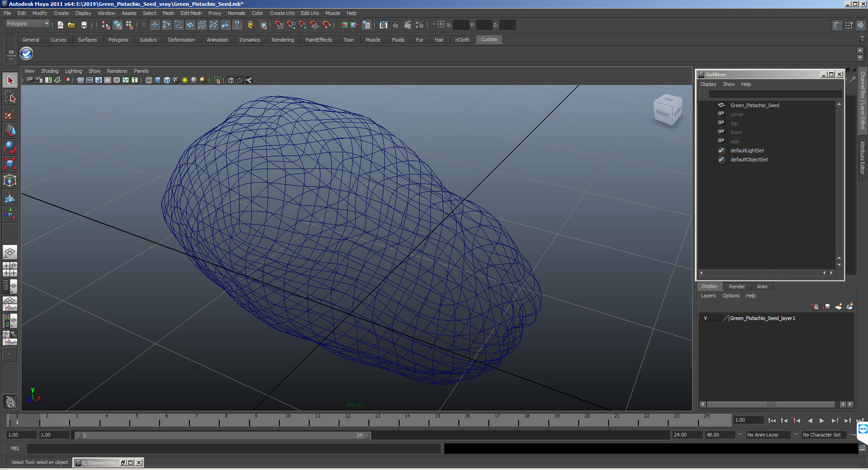Image resolution: width=868 pixels, height=470 pixels.
Task: Click Green_Pistachio_Seed_layer1 layer name
Action: pos(762,318)
